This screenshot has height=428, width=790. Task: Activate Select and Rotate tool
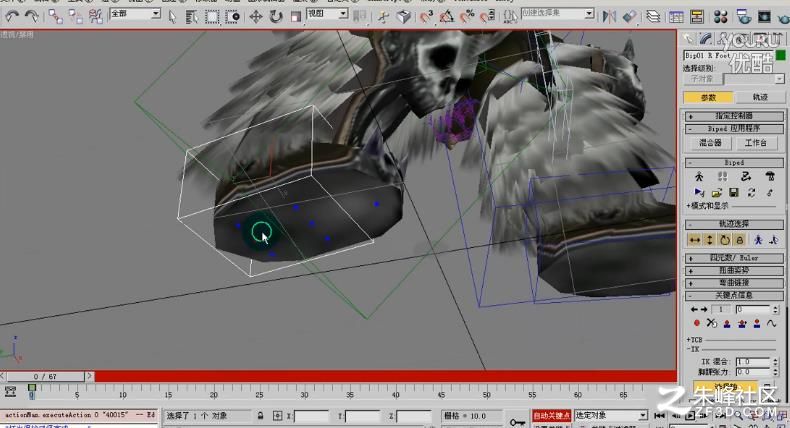click(x=276, y=17)
